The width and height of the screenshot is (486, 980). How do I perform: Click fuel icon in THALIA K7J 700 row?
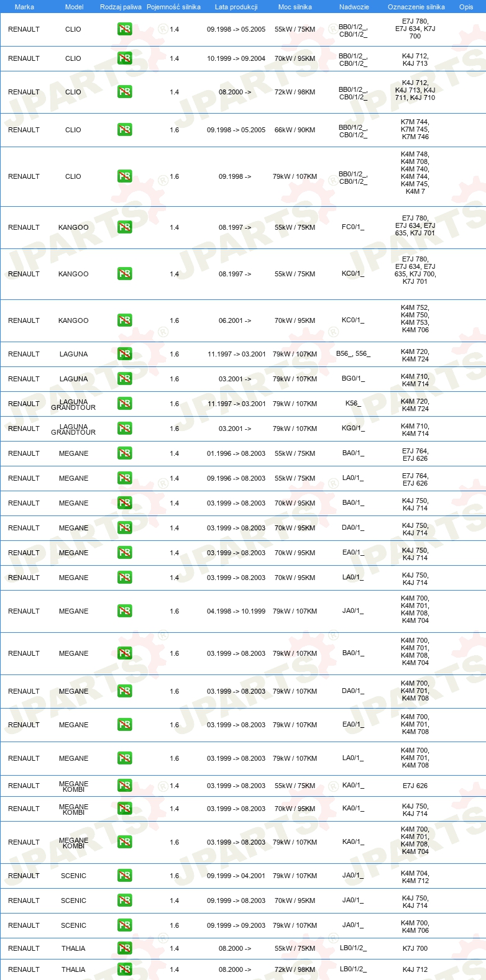(x=125, y=948)
